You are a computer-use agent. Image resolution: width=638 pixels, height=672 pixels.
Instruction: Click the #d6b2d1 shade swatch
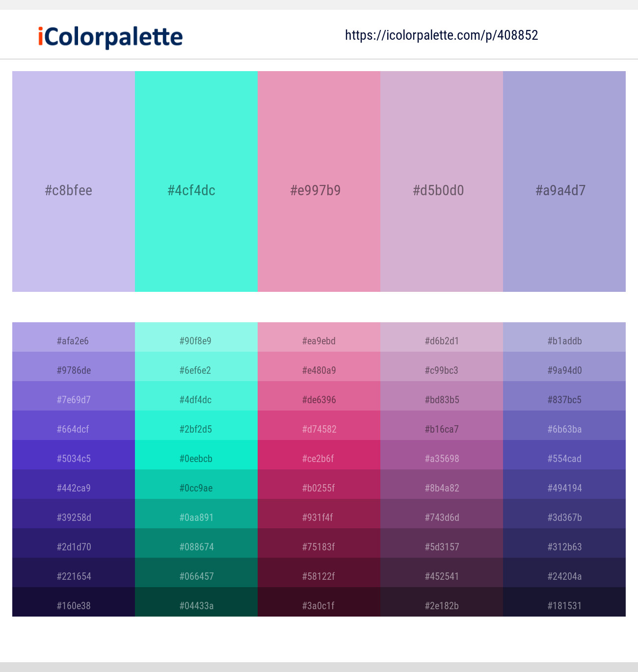(x=441, y=341)
